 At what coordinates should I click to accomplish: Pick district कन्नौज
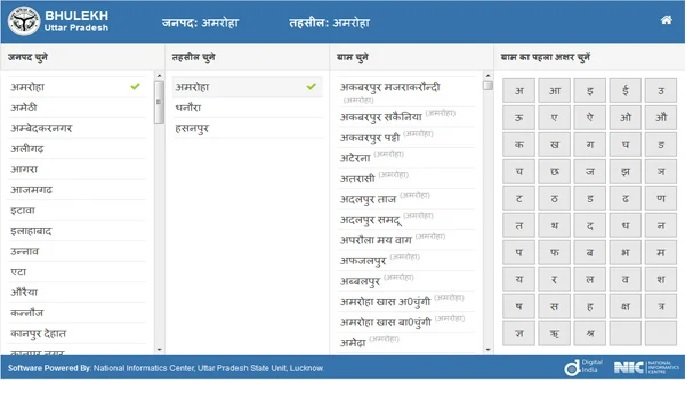click(x=76, y=312)
